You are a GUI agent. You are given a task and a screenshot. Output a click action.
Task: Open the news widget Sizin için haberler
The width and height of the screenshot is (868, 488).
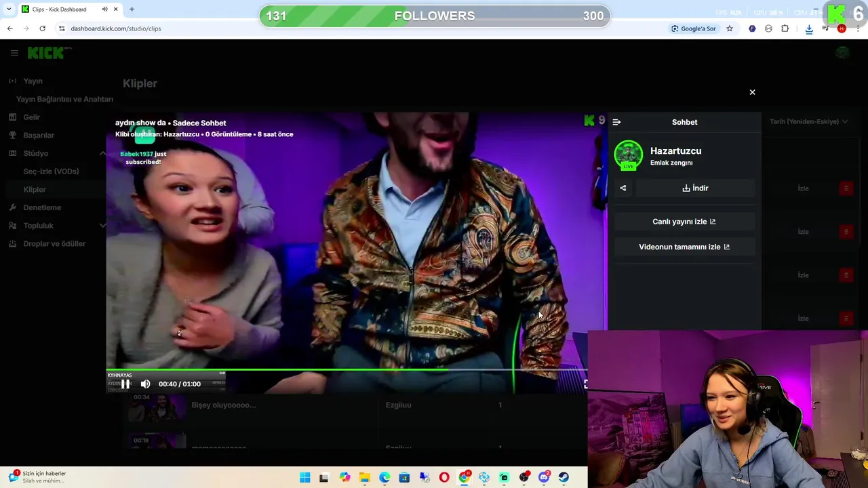click(38, 477)
